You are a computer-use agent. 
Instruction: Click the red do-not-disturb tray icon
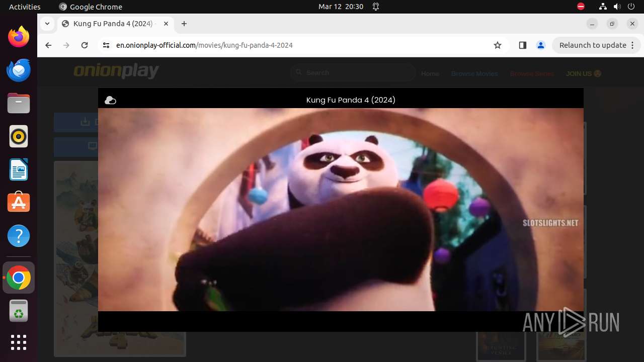581,7
